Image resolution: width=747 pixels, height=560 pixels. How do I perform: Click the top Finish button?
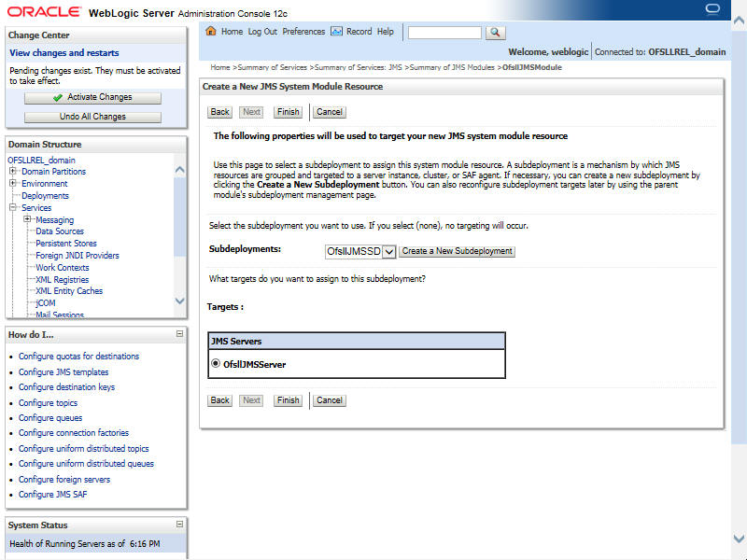289,112
